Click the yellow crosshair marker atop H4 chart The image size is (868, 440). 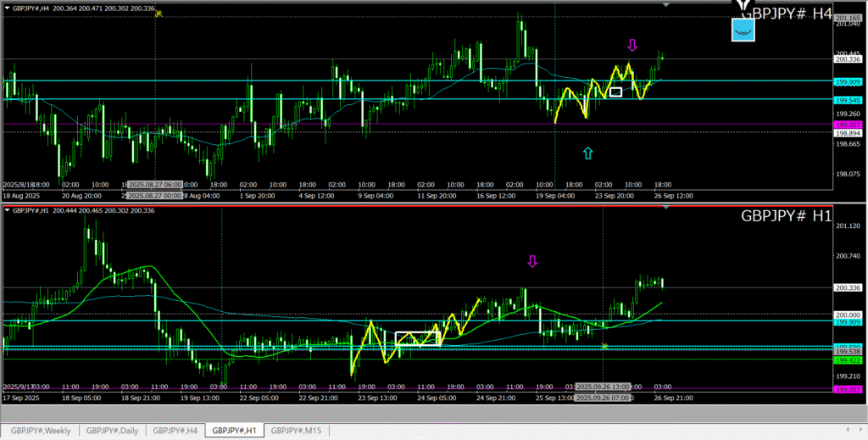[158, 14]
